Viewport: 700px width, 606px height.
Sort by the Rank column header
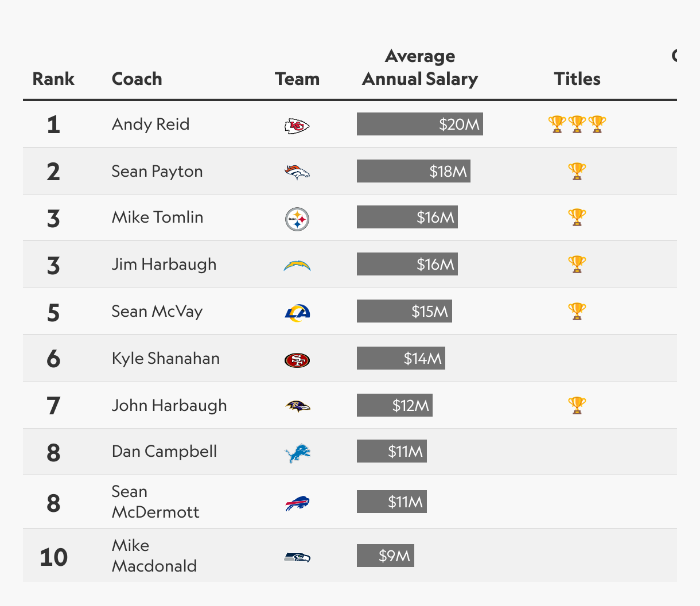pyautogui.click(x=53, y=79)
